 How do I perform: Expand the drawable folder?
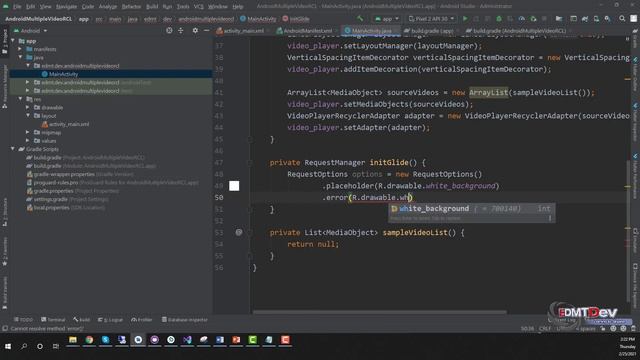click(x=28, y=107)
